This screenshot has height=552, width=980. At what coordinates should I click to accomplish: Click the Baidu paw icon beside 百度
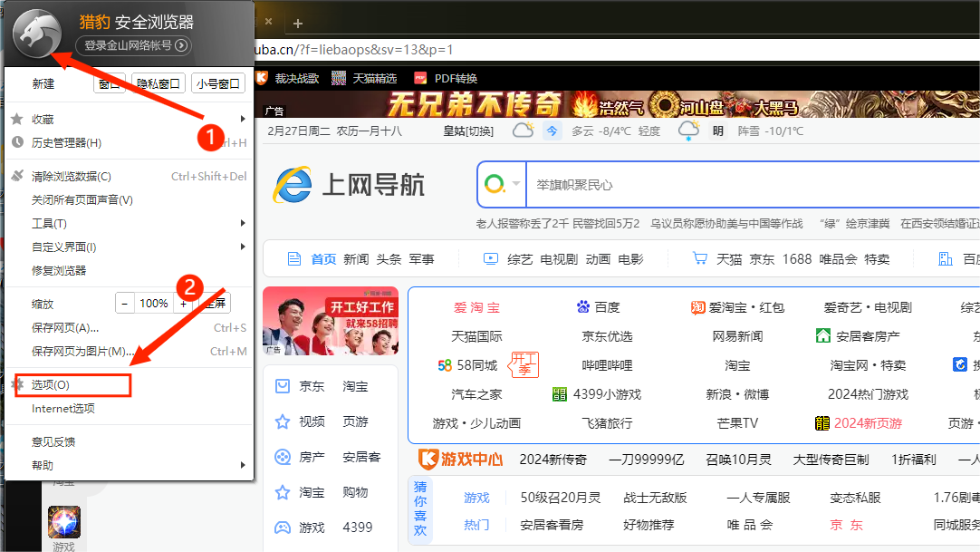pyautogui.click(x=583, y=307)
